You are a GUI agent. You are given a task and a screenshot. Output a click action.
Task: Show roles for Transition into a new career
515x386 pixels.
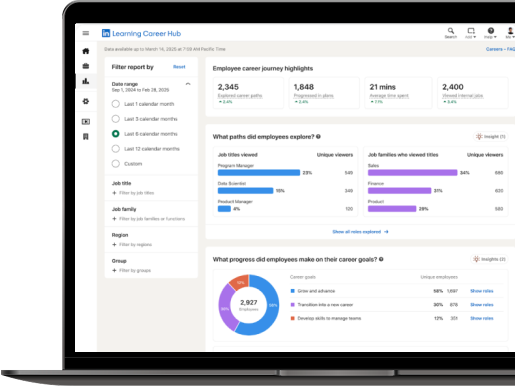[x=481, y=305]
